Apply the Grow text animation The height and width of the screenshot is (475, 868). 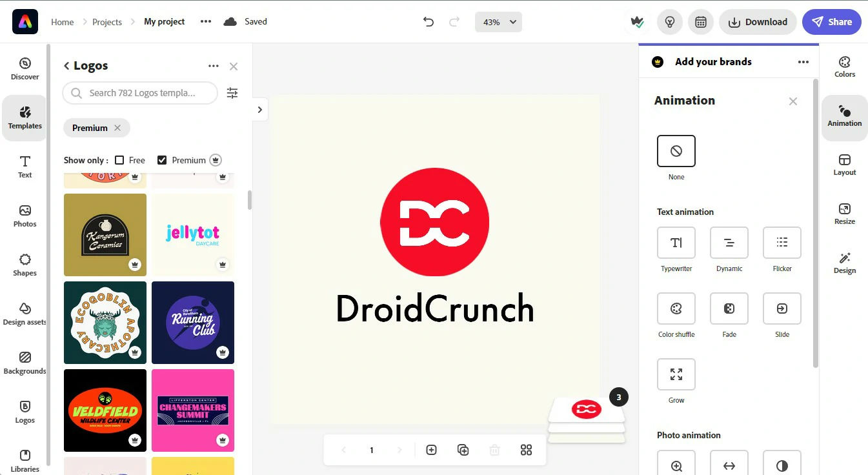pos(676,374)
